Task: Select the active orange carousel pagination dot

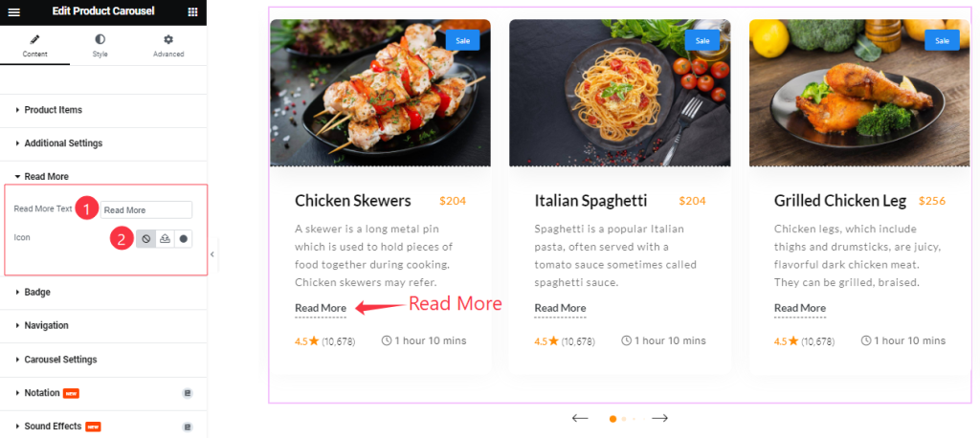Action: 613,419
